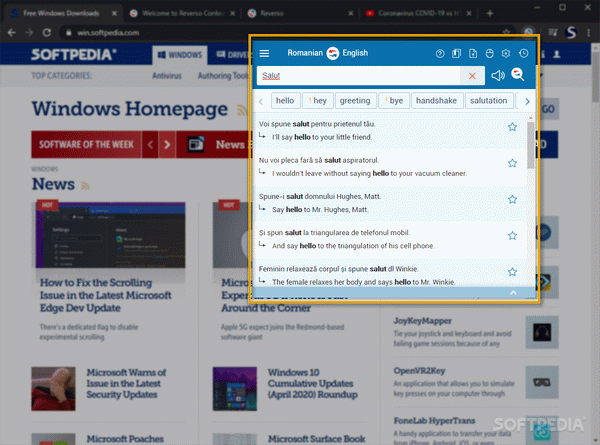Star the 'triangularea de telefonul mobil' example
600x445 pixels.
(512, 236)
